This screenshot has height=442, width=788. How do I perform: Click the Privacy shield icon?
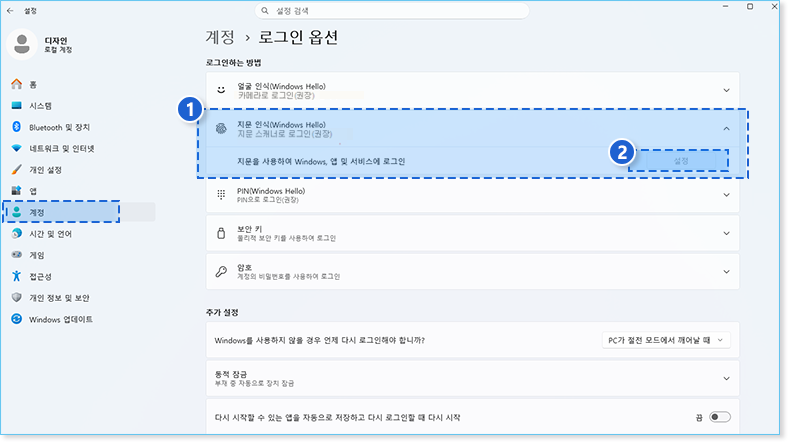(17, 297)
